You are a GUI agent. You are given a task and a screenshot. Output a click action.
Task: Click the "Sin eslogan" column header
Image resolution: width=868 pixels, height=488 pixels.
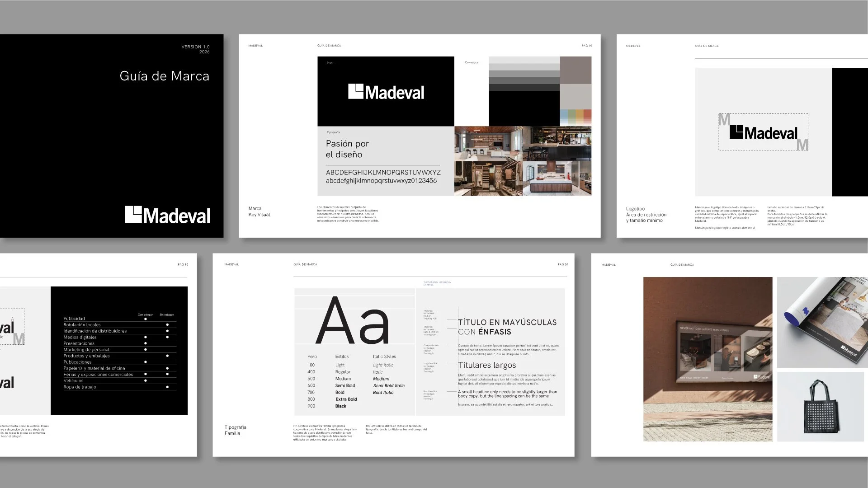pyautogui.click(x=167, y=314)
